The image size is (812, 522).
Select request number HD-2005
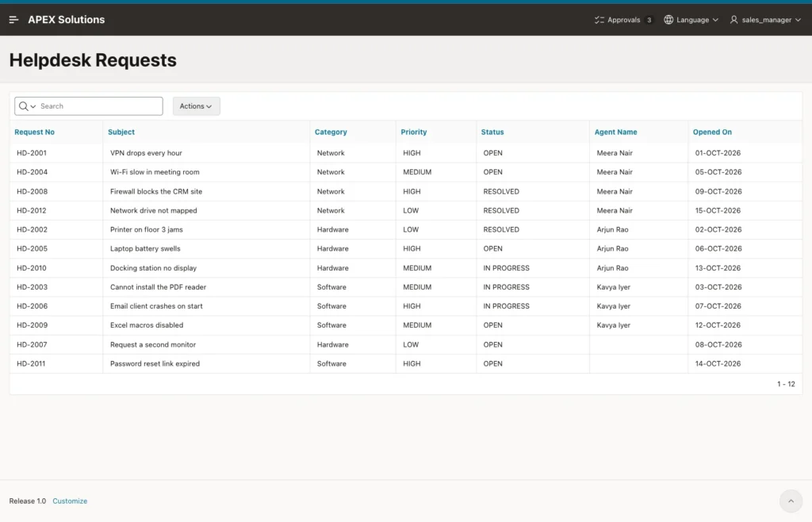tap(32, 248)
